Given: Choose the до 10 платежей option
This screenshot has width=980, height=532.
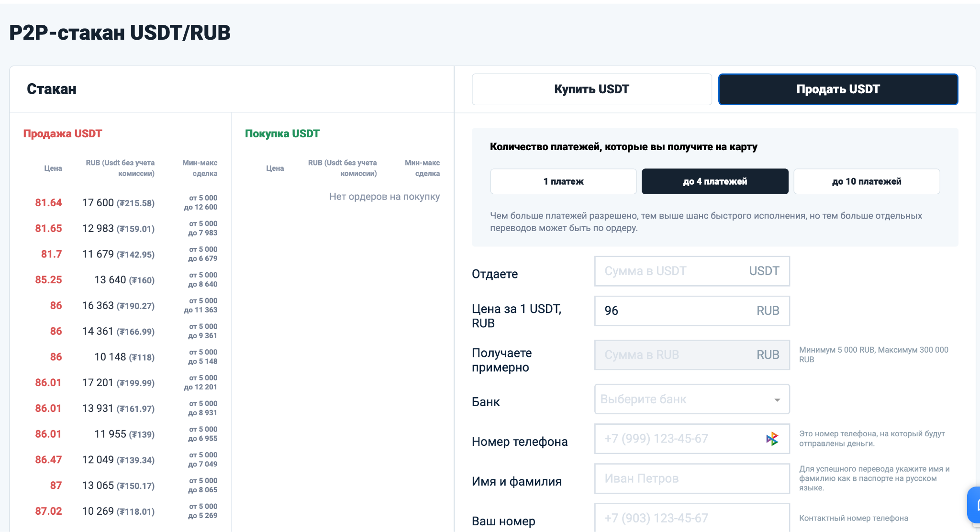Looking at the screenshot, I should coord(867,181).
